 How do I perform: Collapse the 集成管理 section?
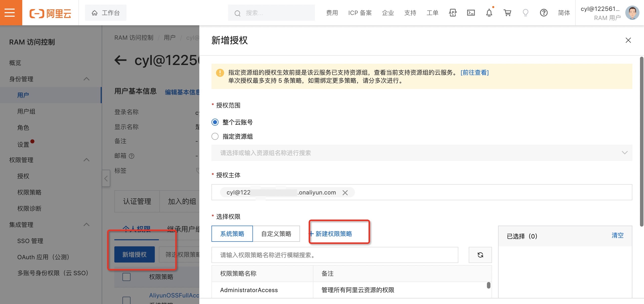point(87,225)
